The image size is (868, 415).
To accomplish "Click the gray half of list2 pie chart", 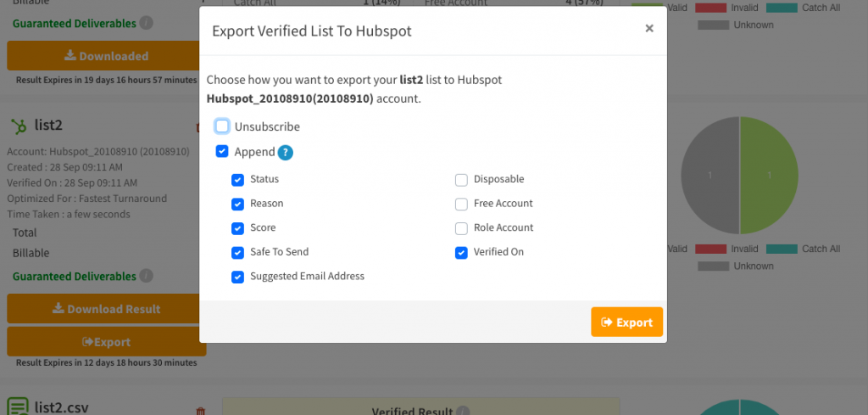I will pos(710,175).
